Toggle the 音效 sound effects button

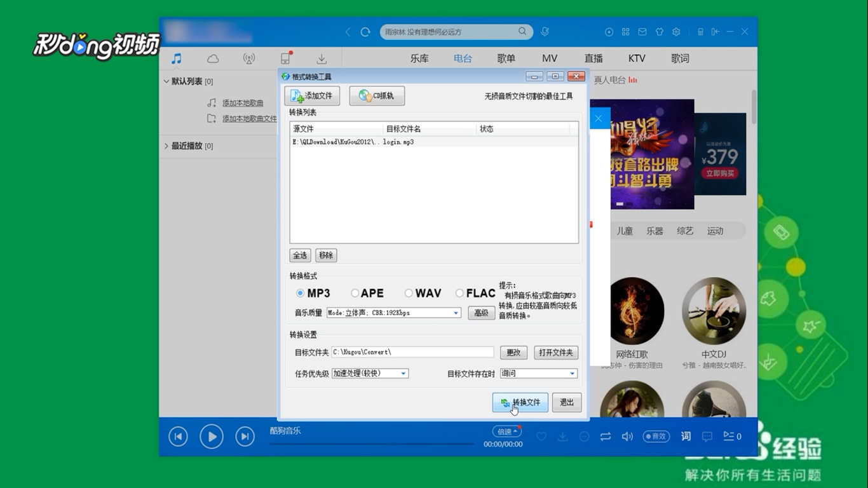click(x=656, y=437)
